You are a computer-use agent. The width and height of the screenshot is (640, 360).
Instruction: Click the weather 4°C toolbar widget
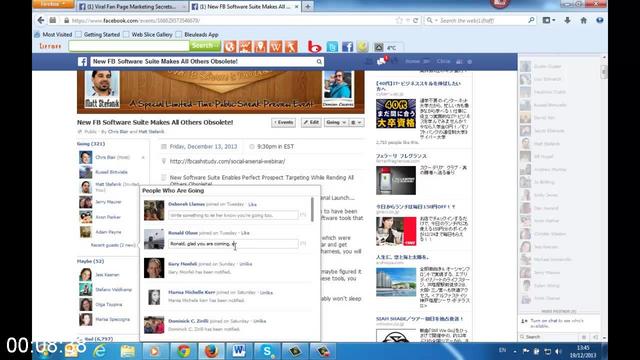[386, 47]
